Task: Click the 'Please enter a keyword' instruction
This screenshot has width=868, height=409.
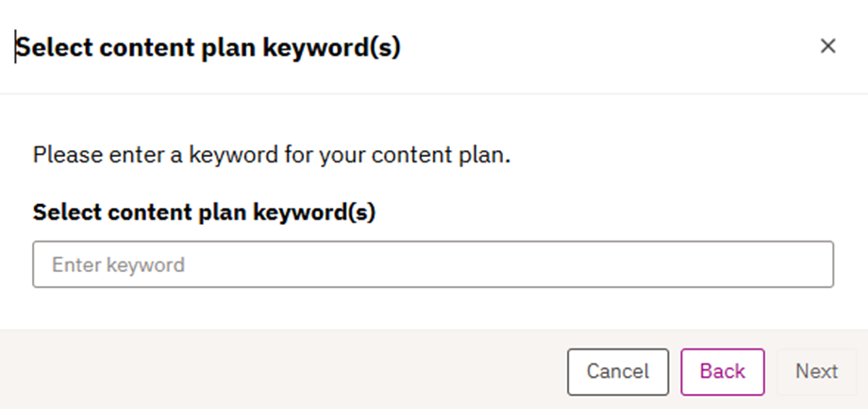Action: 272,155
